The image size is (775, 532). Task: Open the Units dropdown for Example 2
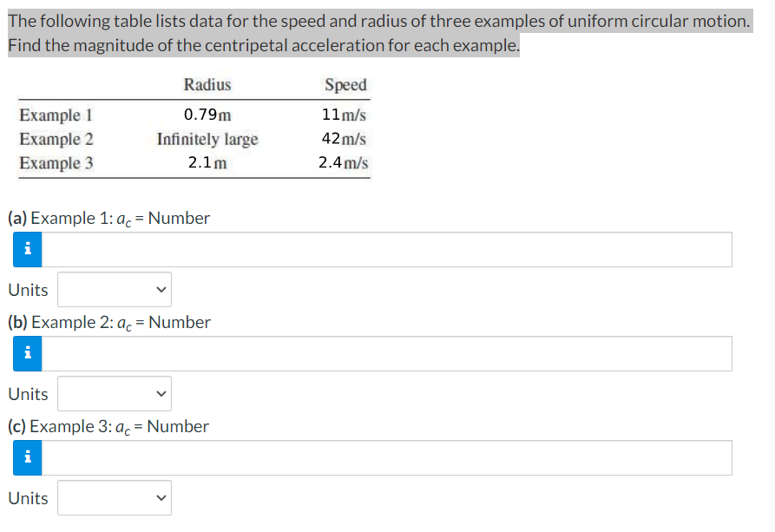pos(114,393)
